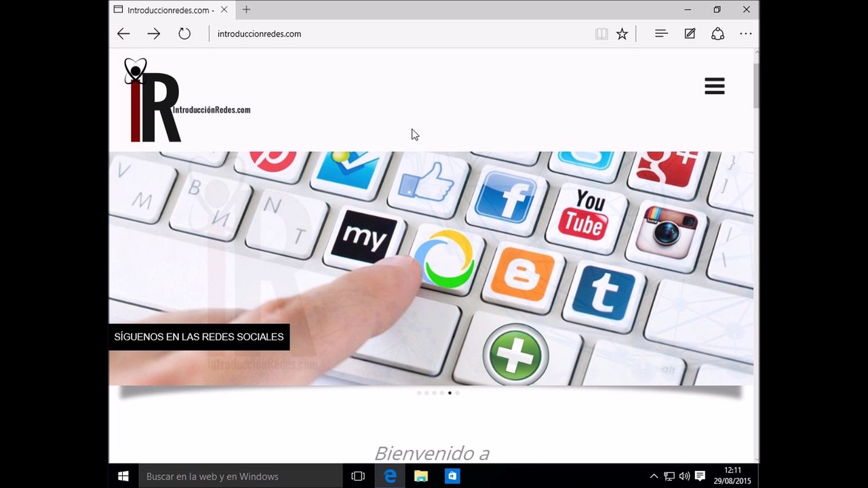Click the "Bienvenido a" heading text
This screenshot has height=488, width=868.
pos(432,453)
